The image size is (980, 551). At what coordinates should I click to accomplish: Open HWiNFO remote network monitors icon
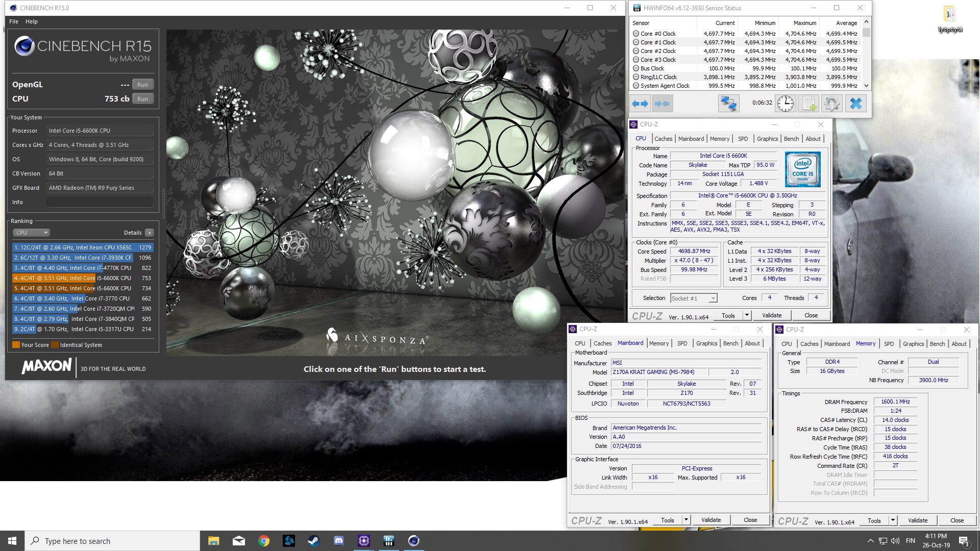click(x=728, y=104)
